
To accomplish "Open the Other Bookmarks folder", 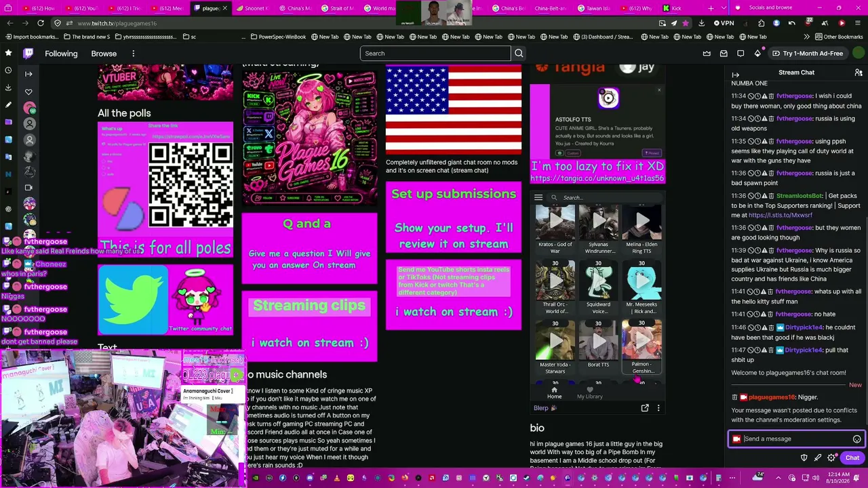I will (838, 37).
